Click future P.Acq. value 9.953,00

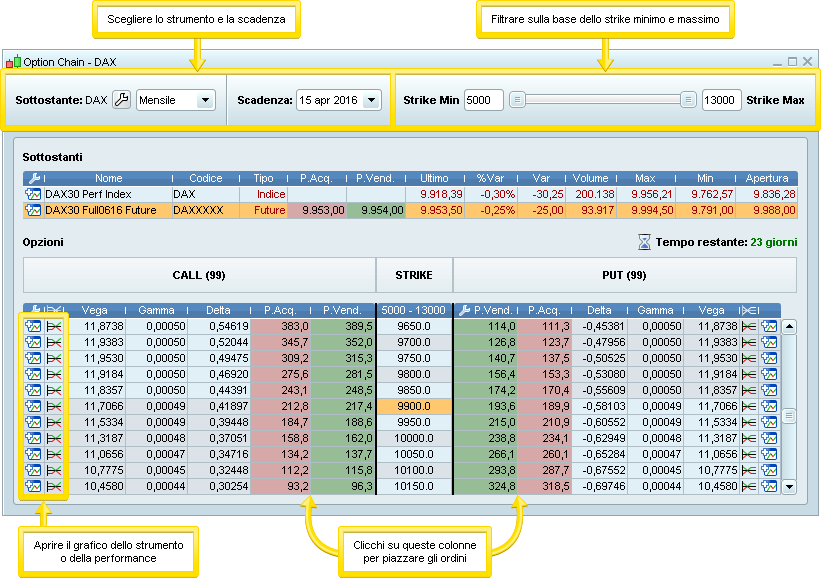tap(317, 210)
